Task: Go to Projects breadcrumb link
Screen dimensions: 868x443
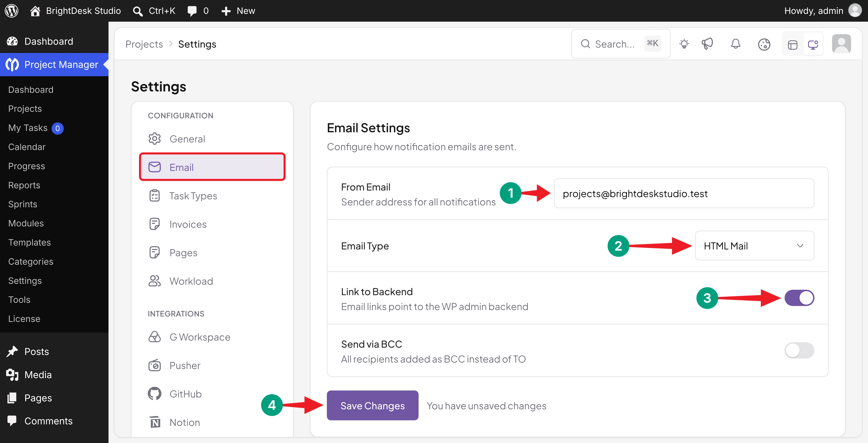Action: pyautogui.click(x=144, y=44)
